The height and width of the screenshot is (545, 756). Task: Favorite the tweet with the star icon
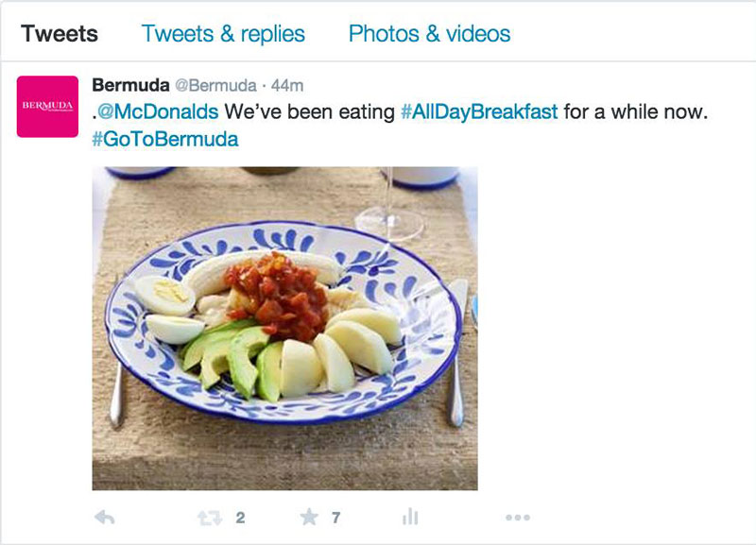310,518
